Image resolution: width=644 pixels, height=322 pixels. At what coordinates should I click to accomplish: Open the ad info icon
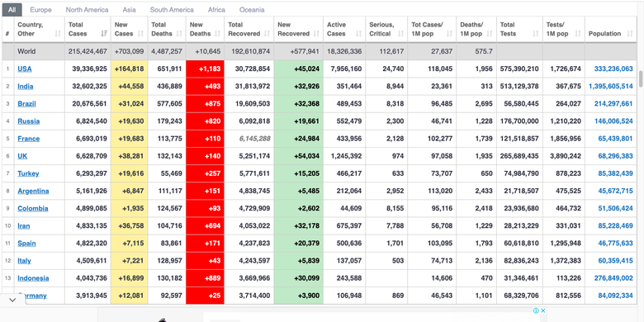(x=536, y=310)
